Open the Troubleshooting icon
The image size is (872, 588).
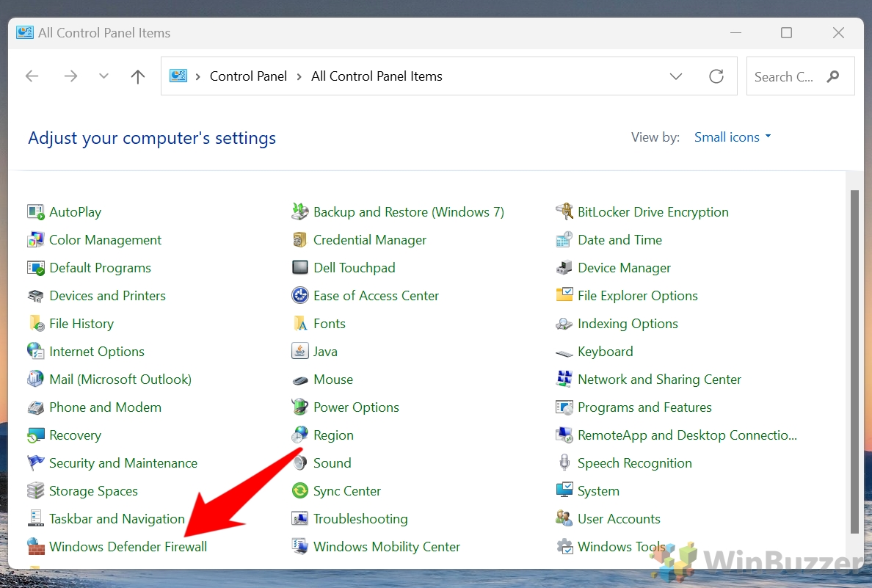coord(299,518)
